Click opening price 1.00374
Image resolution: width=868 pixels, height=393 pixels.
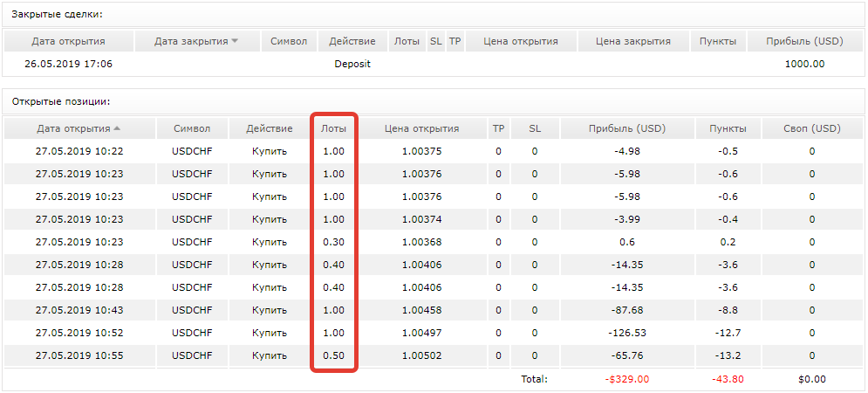(x=422, y=219)
